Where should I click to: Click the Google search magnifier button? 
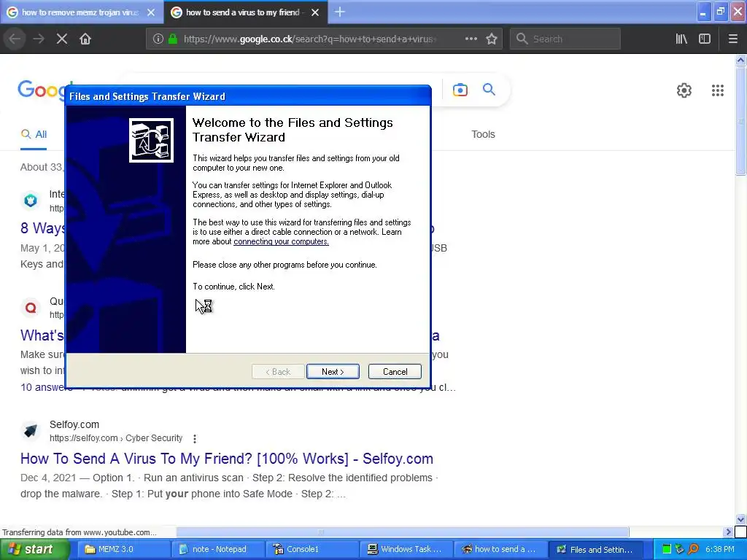point(489,89)
